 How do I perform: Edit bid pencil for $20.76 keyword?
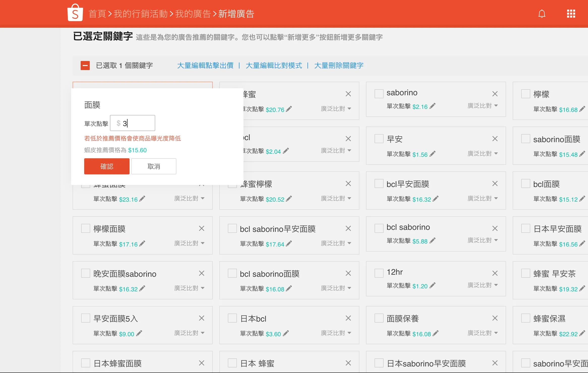pos(289,109)
